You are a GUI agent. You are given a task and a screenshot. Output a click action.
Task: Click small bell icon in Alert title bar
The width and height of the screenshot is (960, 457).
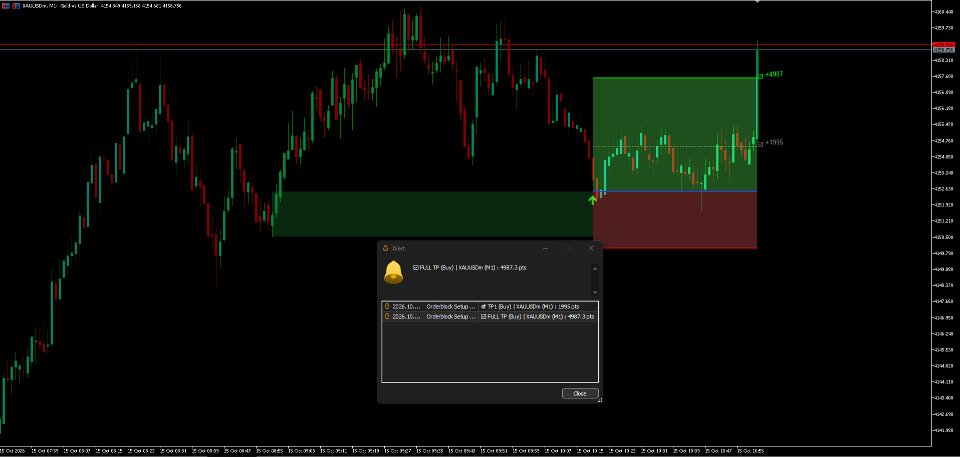point(385,248)
